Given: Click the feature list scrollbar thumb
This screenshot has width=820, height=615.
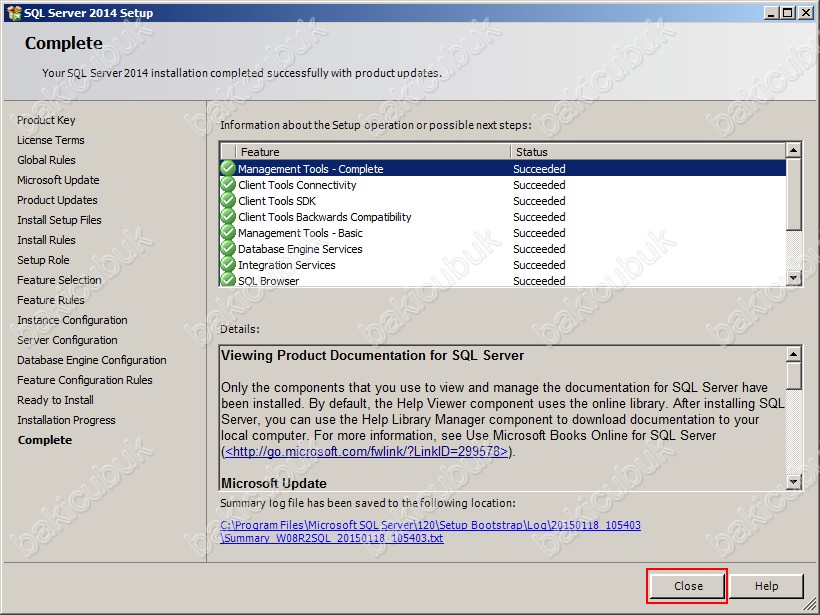Looking at the screenshot, I should tap(793, 194).
